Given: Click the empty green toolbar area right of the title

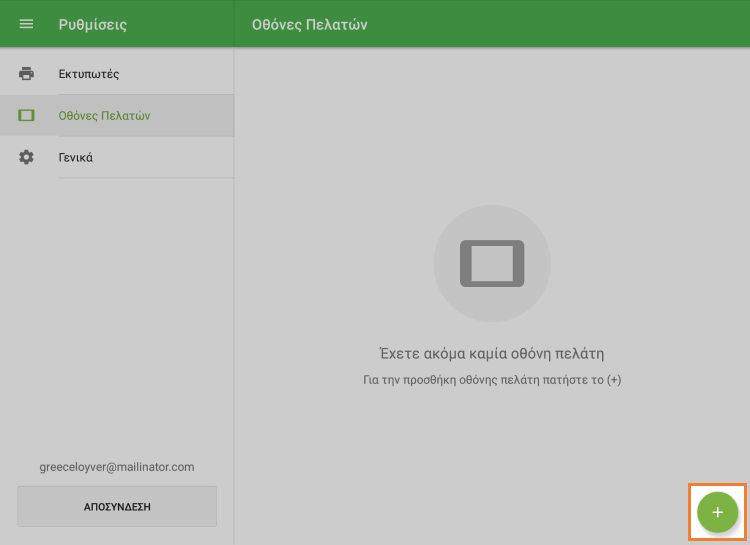Looking at the screenshot, I should coord(560,24).
